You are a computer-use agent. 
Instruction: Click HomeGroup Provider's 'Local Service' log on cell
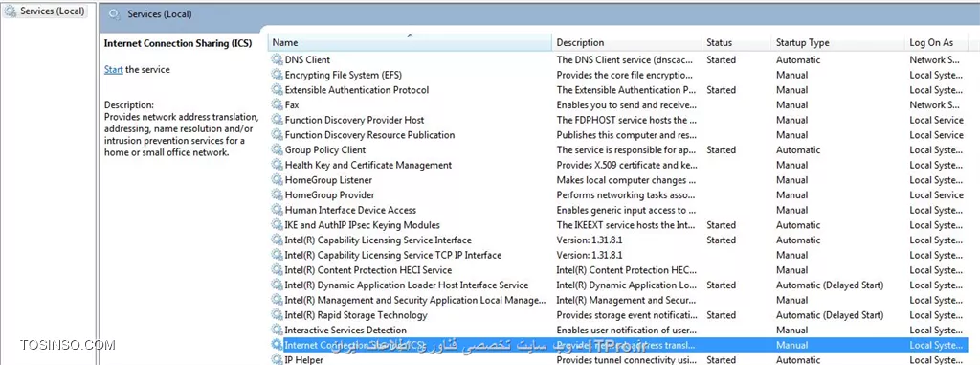936,195
